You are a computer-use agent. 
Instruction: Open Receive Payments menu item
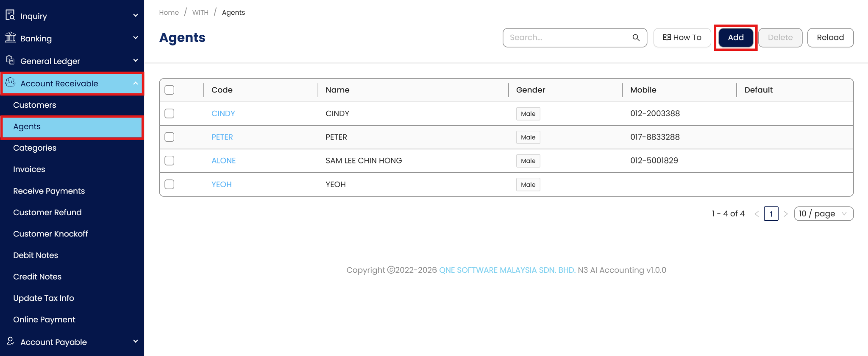[49, 191]
